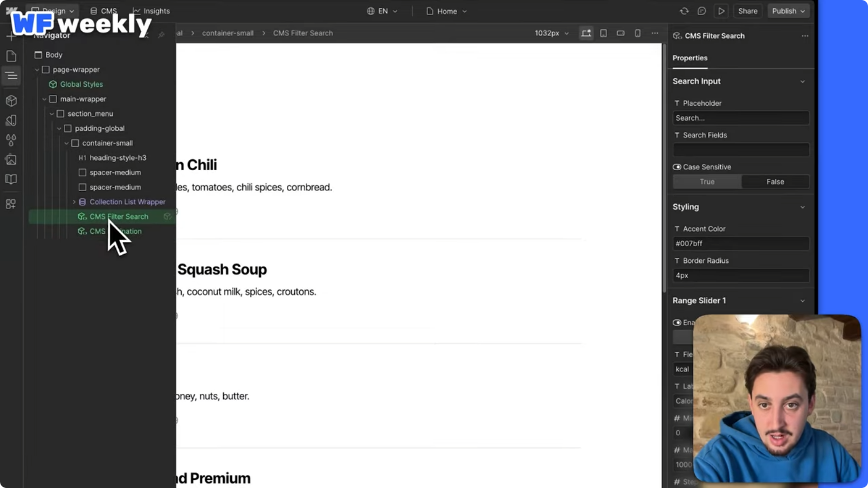Open CMS Filter Search panel options ellipsis
Image resolution: width=868 pixels, height=488 pixels.
(x=805, y=36)
